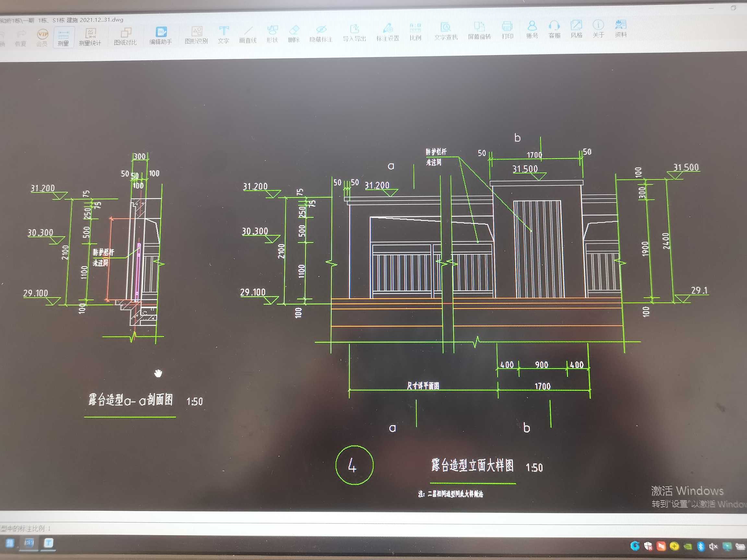This screenshot has height=560, width=747.
Task: Click the 尺寸详平面图 dimension note
Action: click(x=423, y=386)
